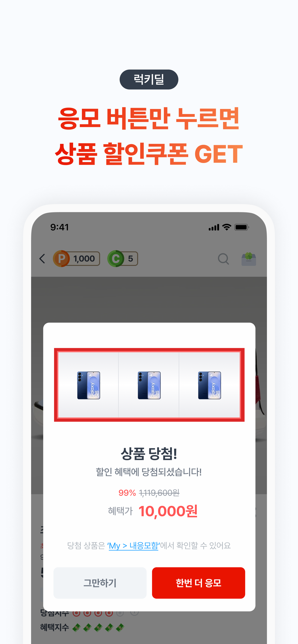Select the left Galaxy S25 slot image
The height and width of the screenshot is (644, 298).
[88, 385]
